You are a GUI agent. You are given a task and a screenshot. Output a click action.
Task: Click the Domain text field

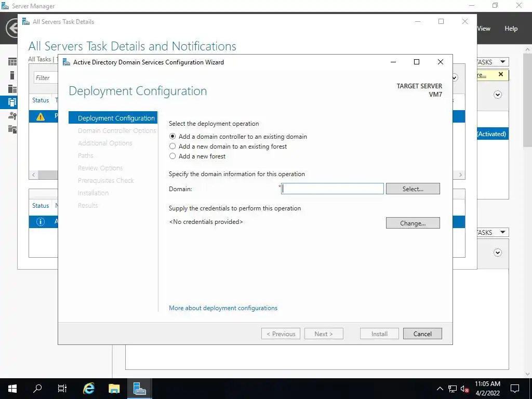332,189
